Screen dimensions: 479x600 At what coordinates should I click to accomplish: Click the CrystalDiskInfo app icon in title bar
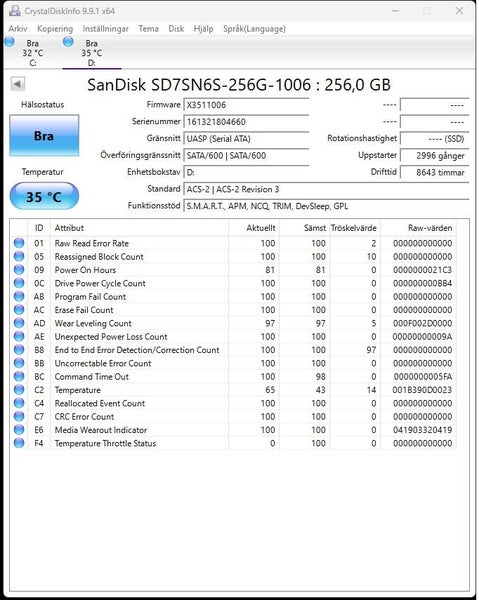[x=15, y=11]
